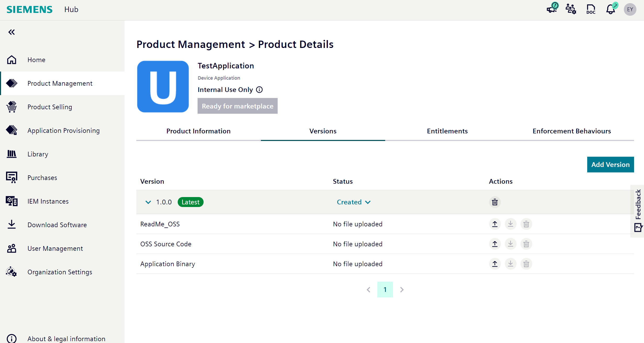Click the Application Provisioning icon
644x343 pixels.
(x=12, y=130)
